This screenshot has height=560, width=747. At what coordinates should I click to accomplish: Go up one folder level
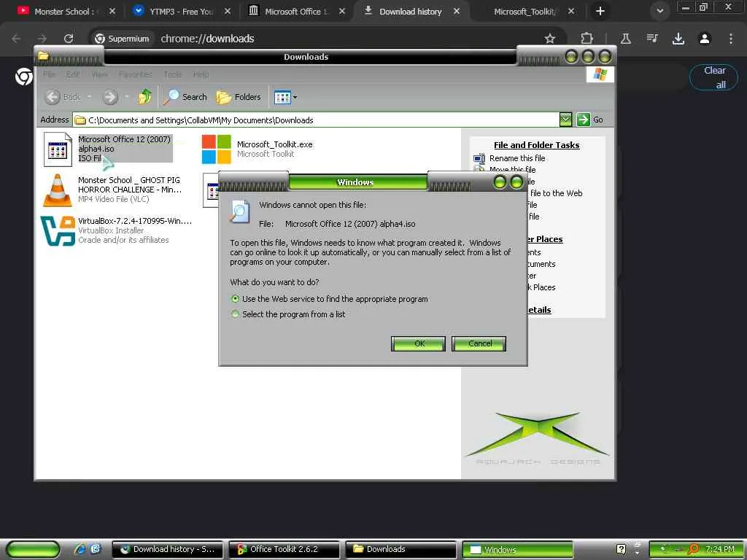tap(145, 97)
